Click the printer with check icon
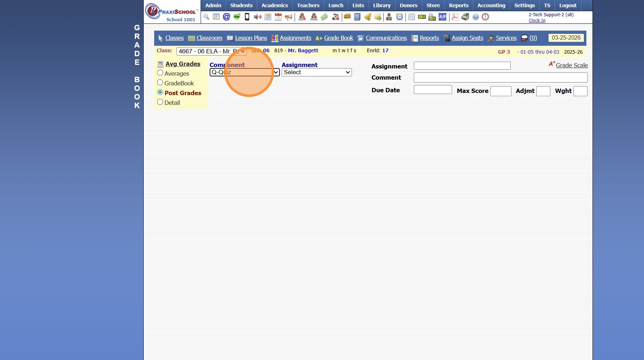Screen dimensions: 644x360 point(432,17)
